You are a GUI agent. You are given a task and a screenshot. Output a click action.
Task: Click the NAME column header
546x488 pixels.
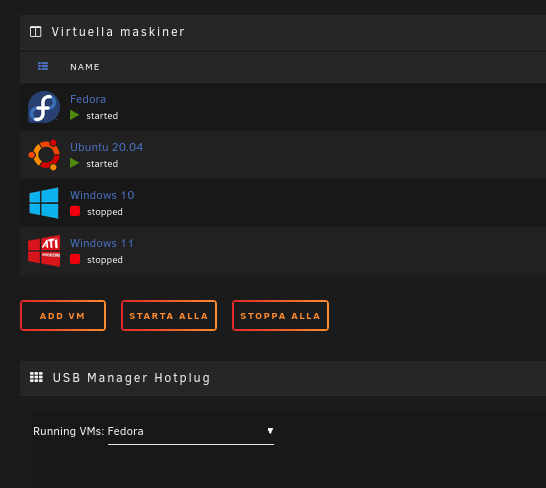click(x=85, y=67)
